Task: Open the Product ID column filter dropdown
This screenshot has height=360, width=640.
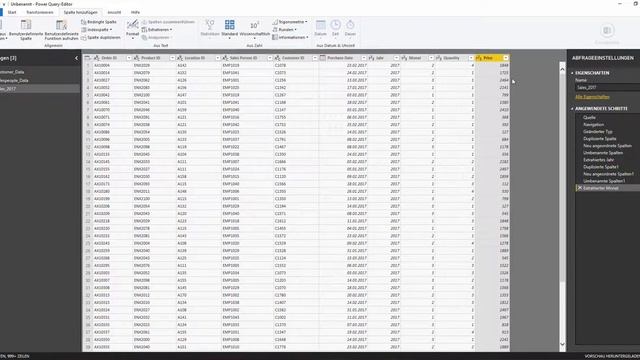Action: coord(172,58)
